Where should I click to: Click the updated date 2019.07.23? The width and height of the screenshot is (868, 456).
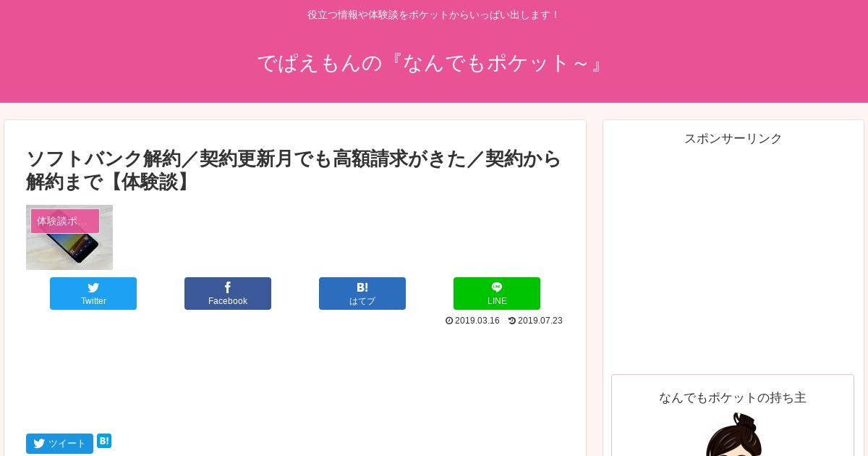[540, 321]
